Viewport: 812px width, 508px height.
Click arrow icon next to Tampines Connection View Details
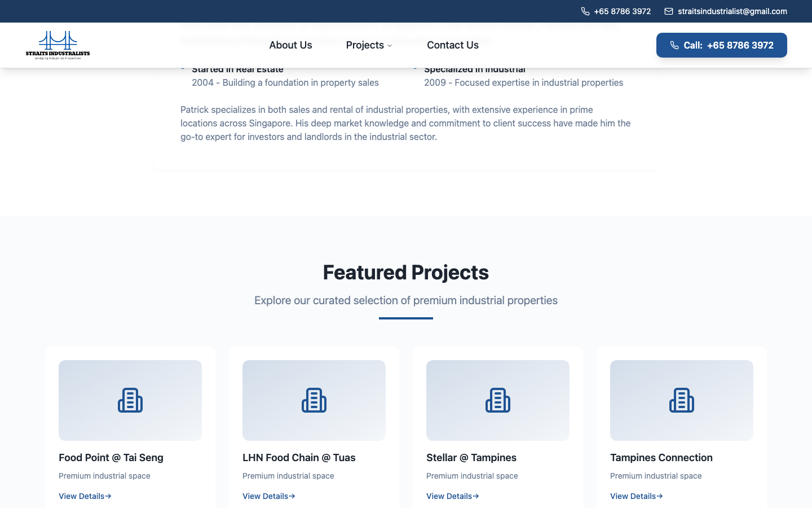[x=660, y=496]
